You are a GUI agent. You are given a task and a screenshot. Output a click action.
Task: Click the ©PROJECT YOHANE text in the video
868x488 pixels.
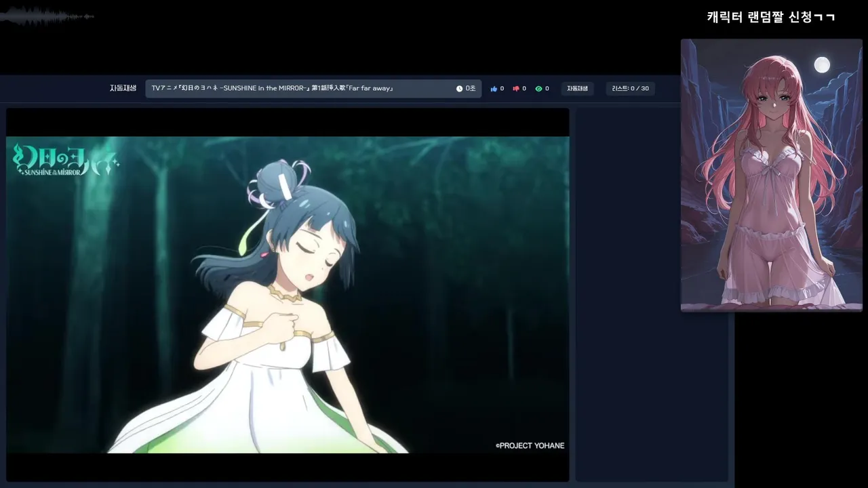point(530,445)
